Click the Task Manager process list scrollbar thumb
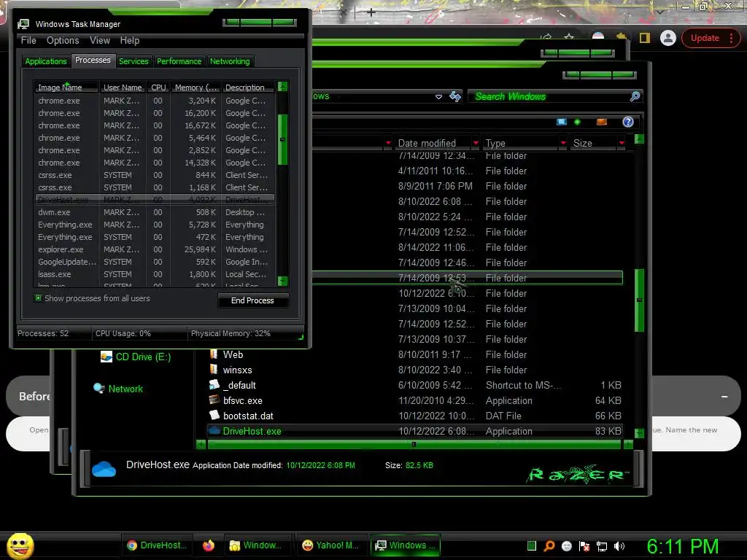747x560 pixels. [x=282, y=139]
